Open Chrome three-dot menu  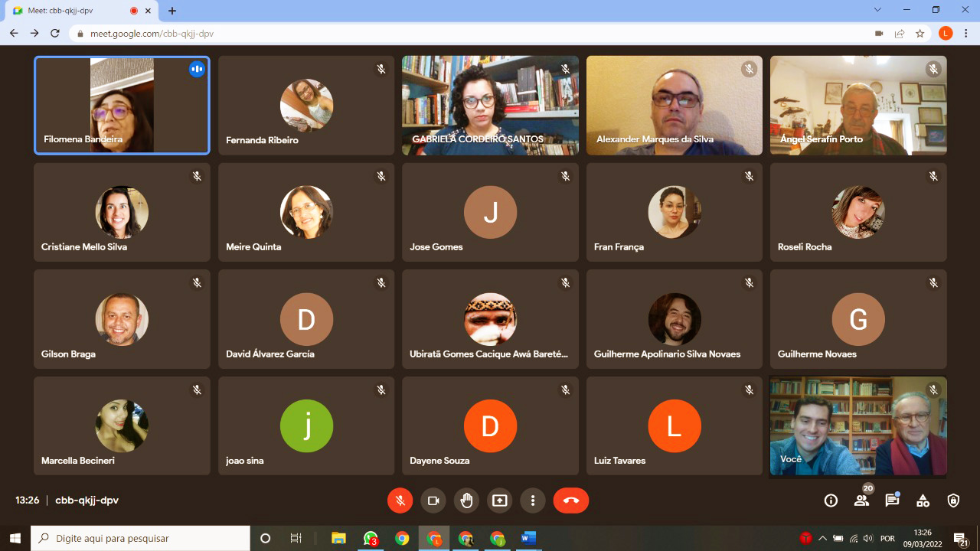tap(967, 34)
